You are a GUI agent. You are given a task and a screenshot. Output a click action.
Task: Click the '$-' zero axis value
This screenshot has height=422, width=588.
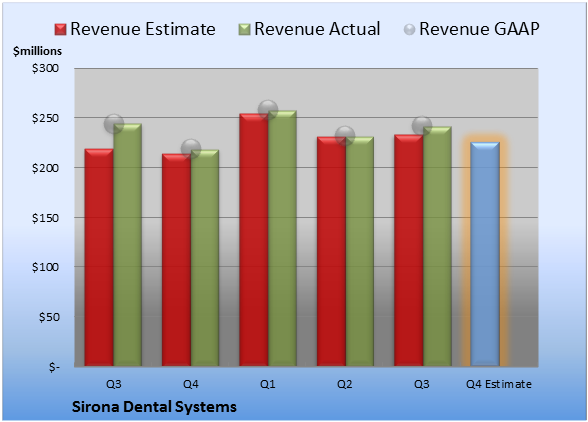54,367
